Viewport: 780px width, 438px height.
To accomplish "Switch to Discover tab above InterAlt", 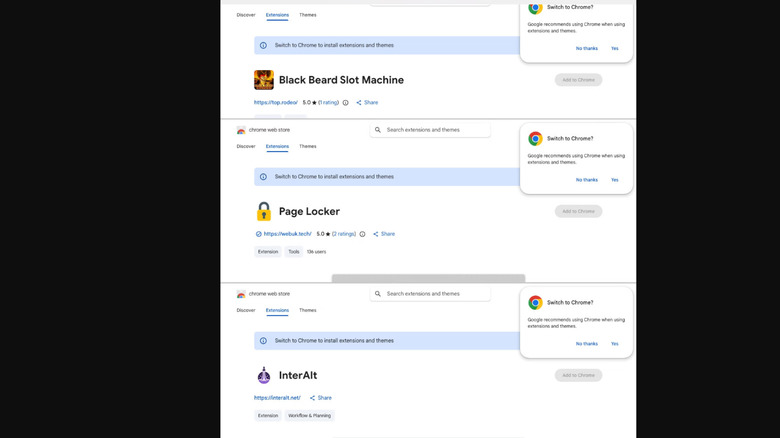I will (x=246, y=310).
